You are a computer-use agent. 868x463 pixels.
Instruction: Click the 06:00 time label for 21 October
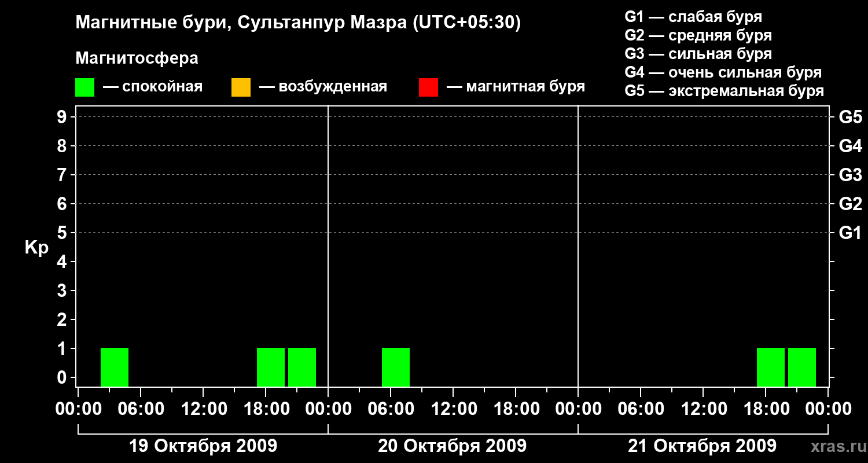tap(641, 409)
